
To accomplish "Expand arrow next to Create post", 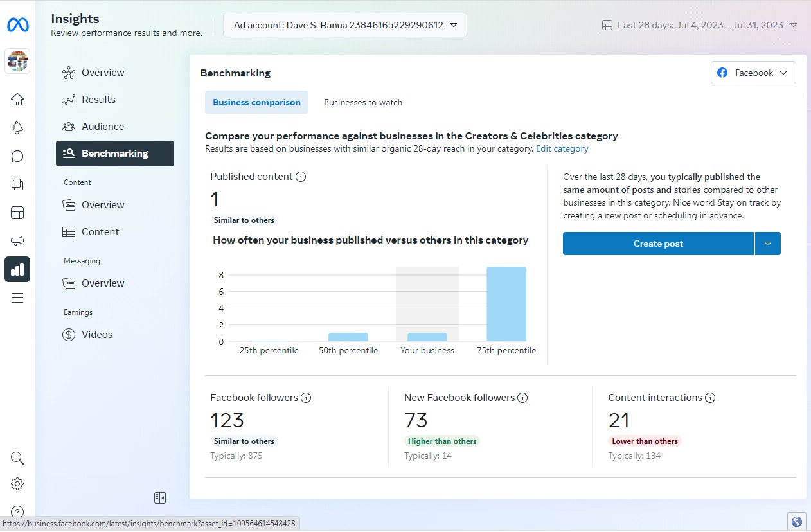I will click(768, 244).
